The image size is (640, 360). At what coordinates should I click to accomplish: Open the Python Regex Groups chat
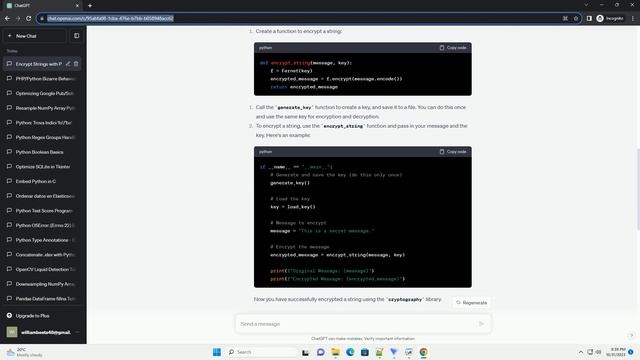click(x=42, y=138)
